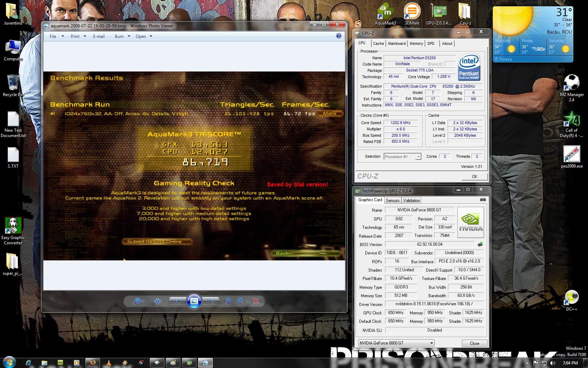Open Dreamweaver from the taskbar
Screen dimensions: 588x368
(60, 363)
